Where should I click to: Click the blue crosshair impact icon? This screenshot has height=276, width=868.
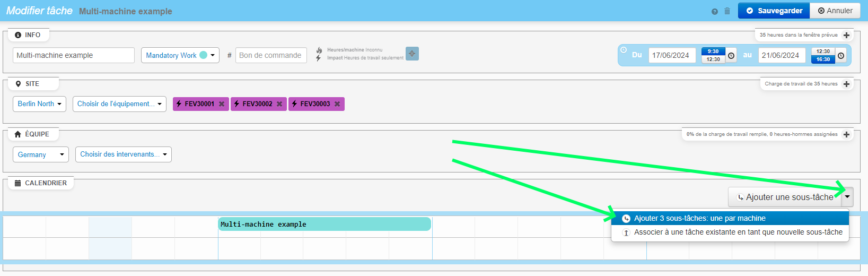tap(412, 54)
